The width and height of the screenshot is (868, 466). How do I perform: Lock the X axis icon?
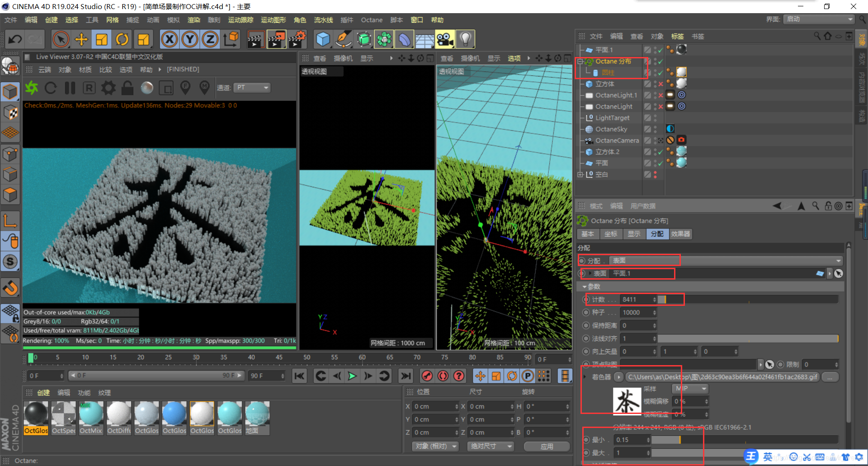click(170, 39)
